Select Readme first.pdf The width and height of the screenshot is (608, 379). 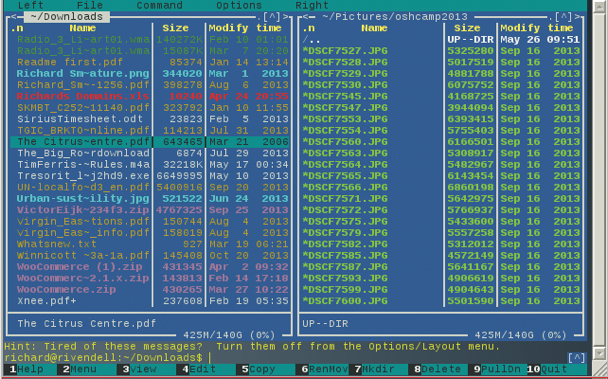150,62
